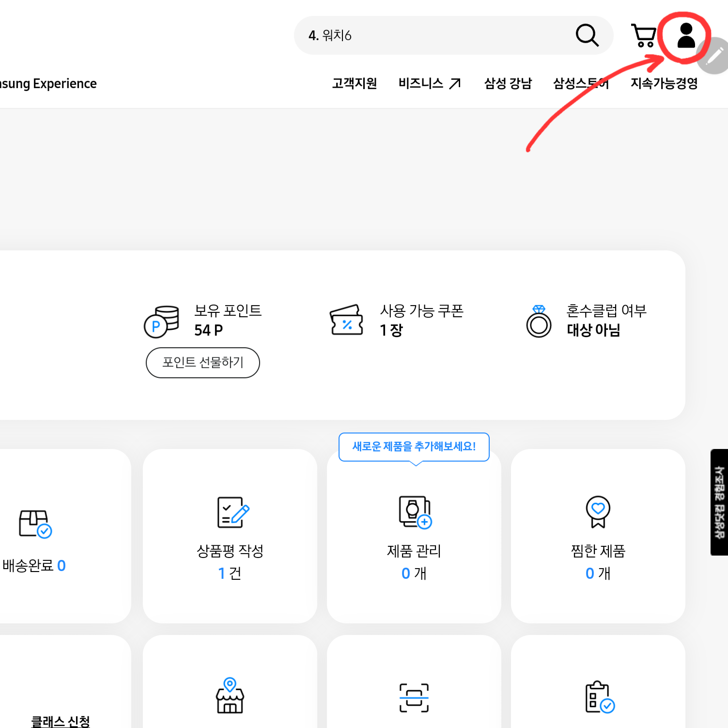Click the points coin stack icon
This screenshot has width=728, height=728.
pyautogui.click(x=162, y=322)
